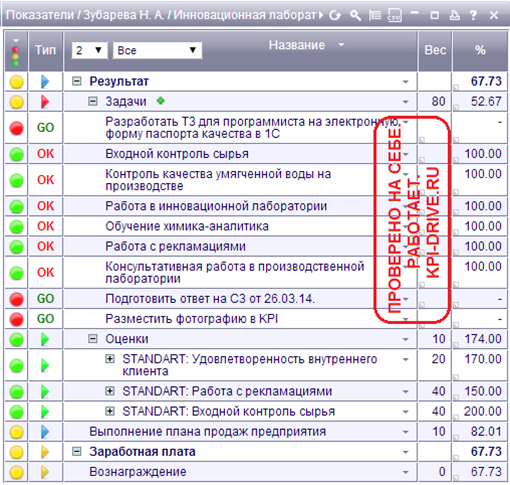Open the level dropdown showing 2

(89, 50)
